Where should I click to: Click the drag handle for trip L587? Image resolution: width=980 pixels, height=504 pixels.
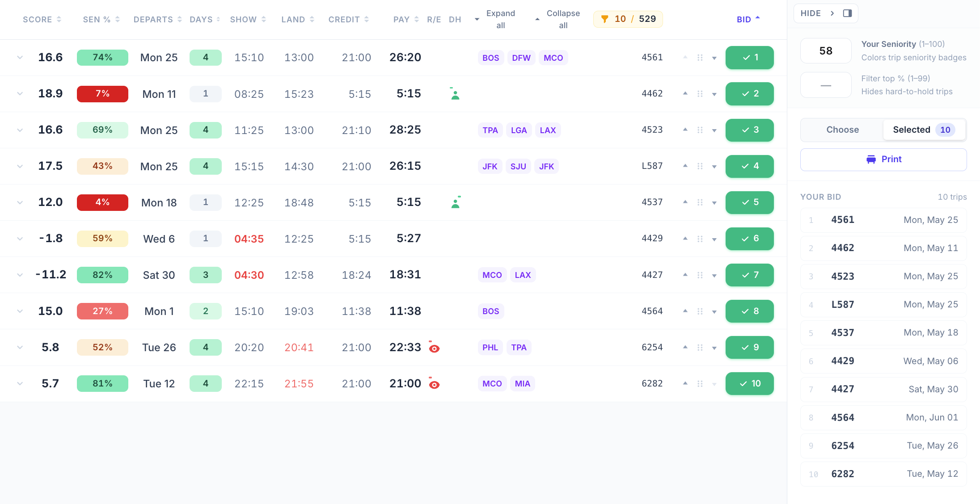700,166
